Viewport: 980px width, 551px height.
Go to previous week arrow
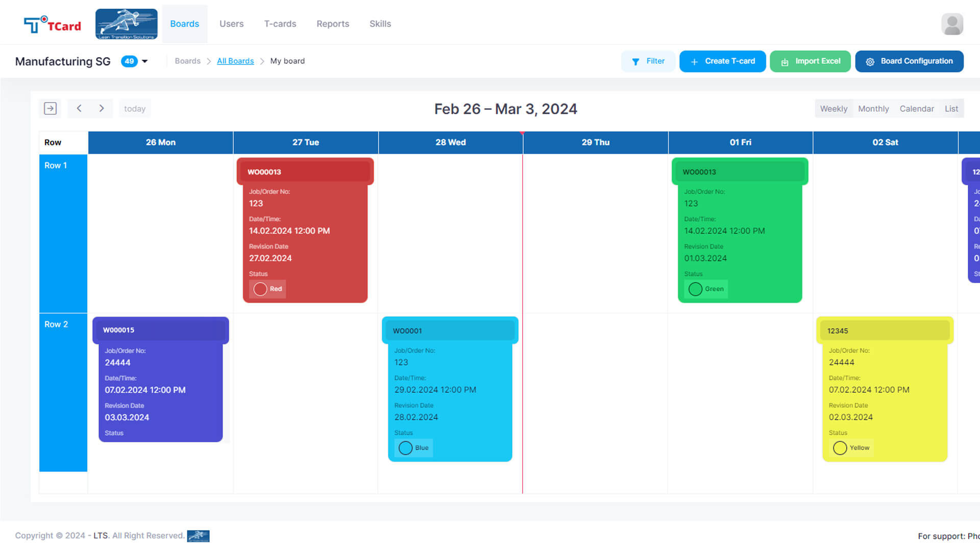coord(79,108)
